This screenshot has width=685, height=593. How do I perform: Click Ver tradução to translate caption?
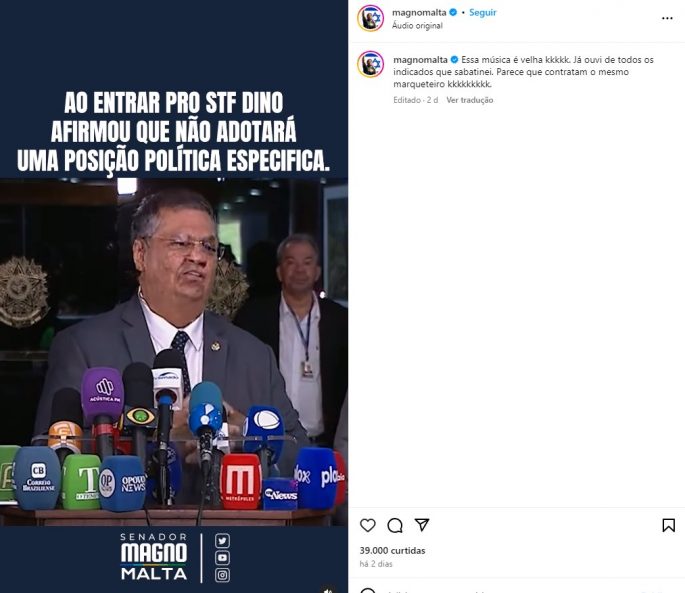coord(470,100)
